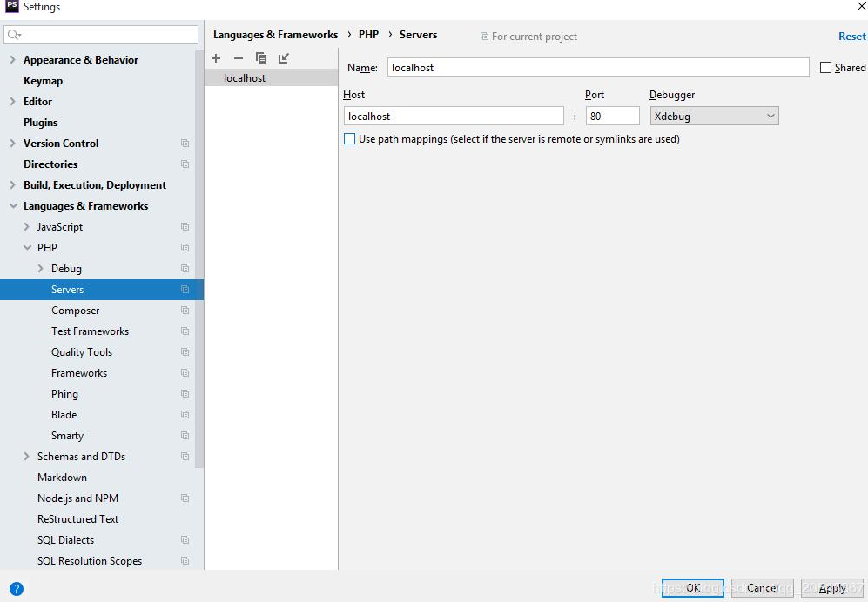Click the Reset link
This screenshot has width=868, height=602.
pos(852,36)
